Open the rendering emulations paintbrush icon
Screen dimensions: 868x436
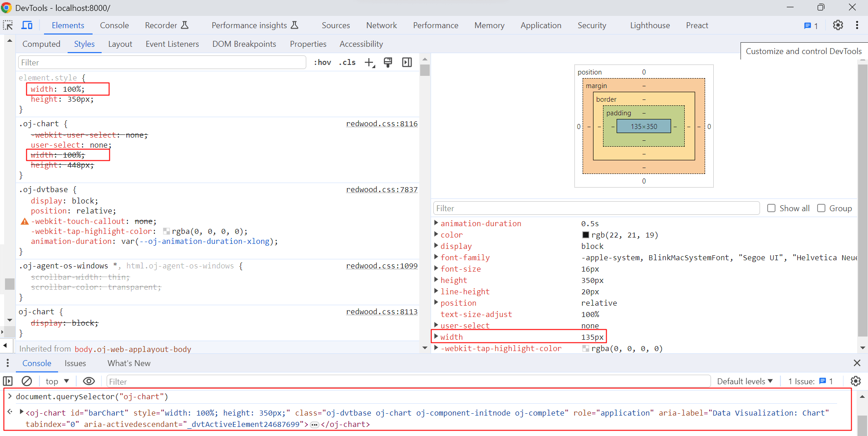tap(388, 62)
